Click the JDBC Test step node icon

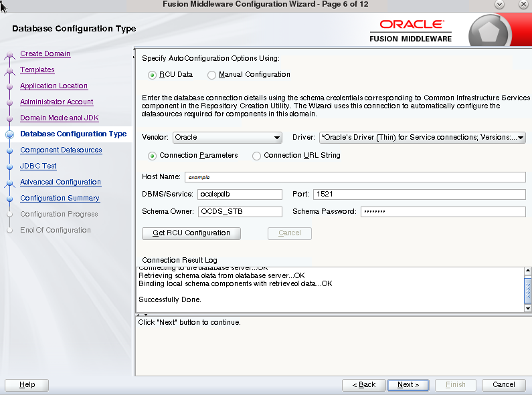pos(10,166)
